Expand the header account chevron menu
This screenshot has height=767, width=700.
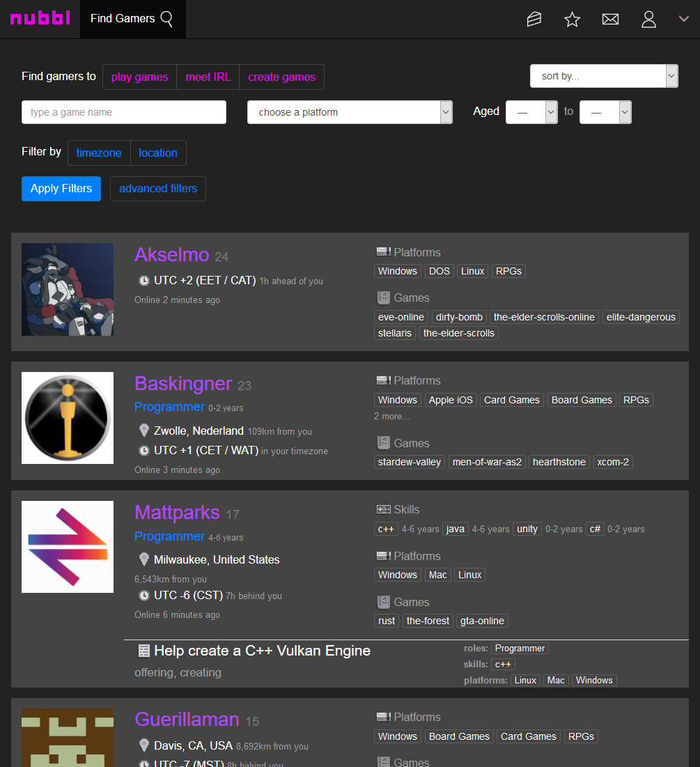(x=684, y=19)
